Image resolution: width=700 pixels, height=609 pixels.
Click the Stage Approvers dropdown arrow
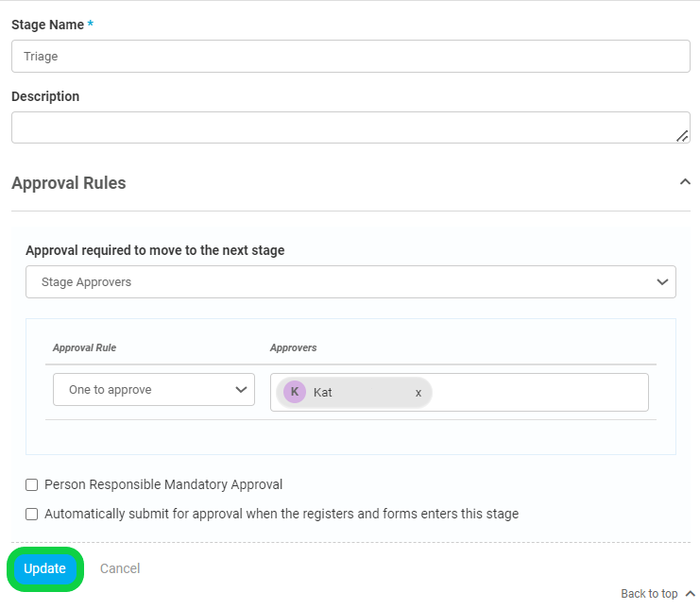pyautogui.click(x=662, y=282)
